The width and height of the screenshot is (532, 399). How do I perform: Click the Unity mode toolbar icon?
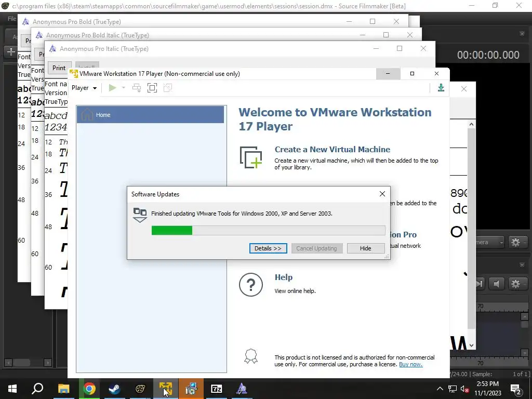tap(168, 88)
